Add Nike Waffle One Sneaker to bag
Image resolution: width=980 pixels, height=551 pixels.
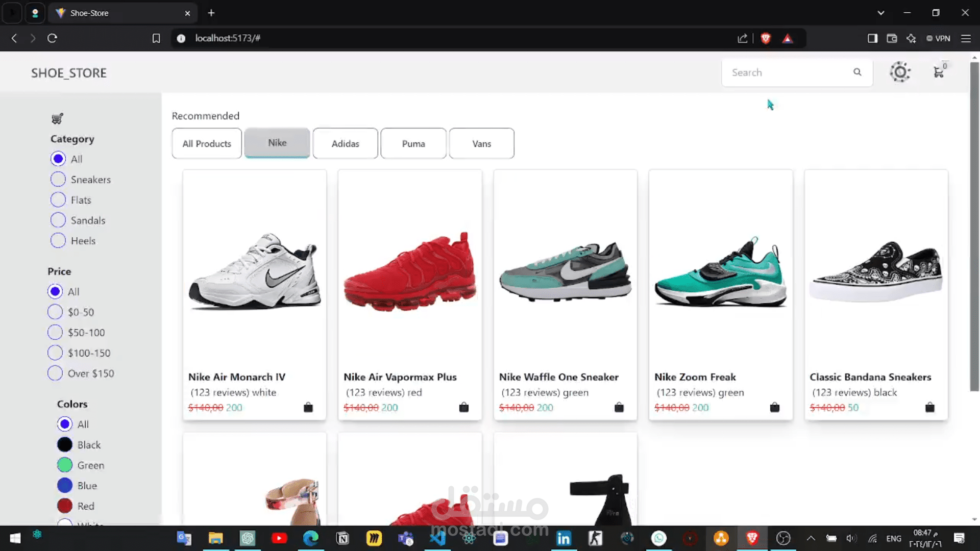click(619, 407)
